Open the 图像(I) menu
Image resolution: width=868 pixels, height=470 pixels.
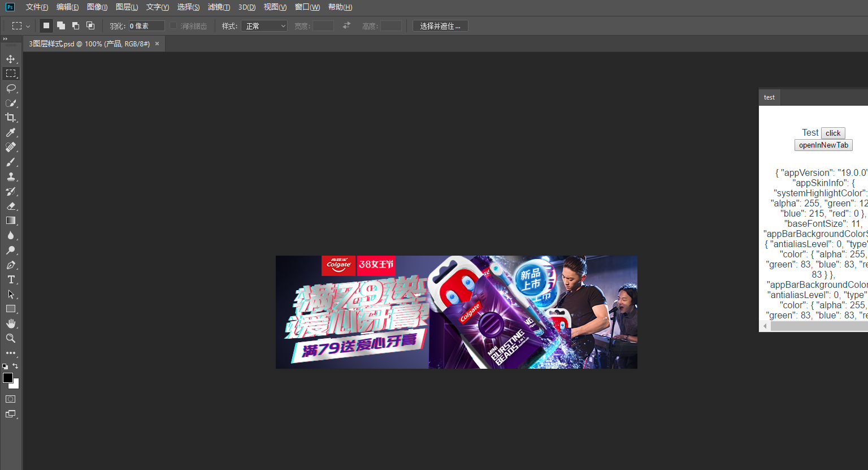[97, 7]
